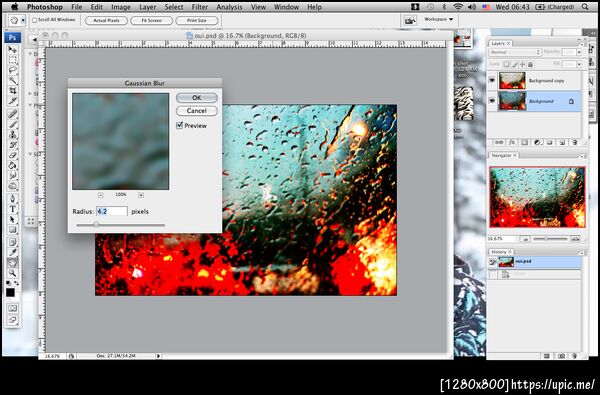Select the Shape tool
Viewport: 600px width, 395px height.
[x=12, y=230]
